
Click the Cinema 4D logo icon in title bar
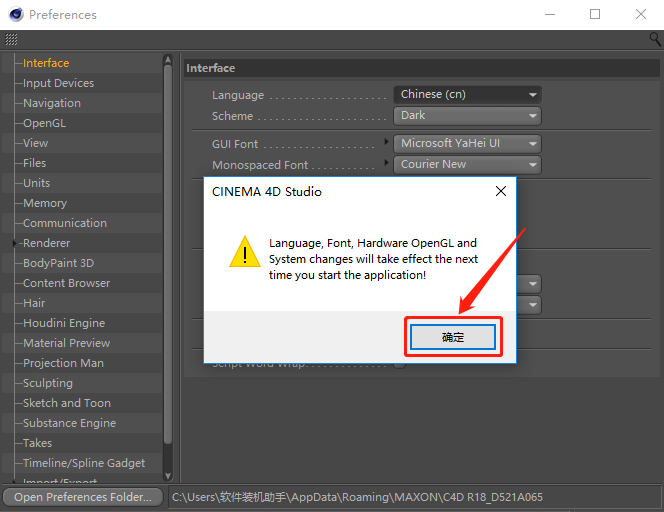click(16, 14)
